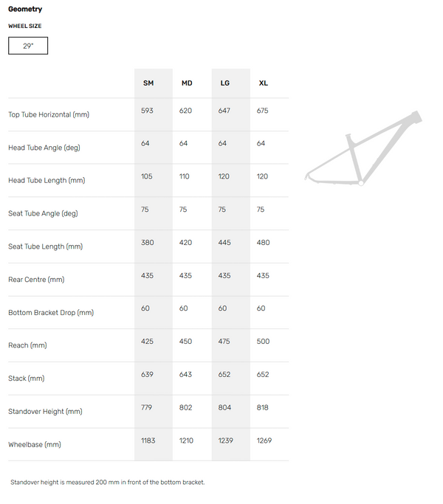Click the Bottom Bracket Drop (mm) label
Screen dimensions: 443x504
pos(51,313)
